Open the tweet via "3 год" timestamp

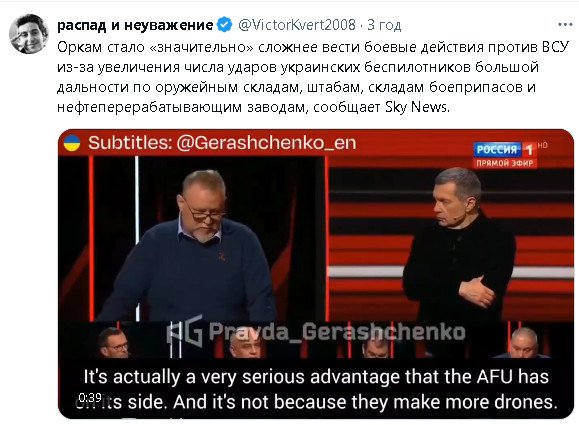[384, 25]
